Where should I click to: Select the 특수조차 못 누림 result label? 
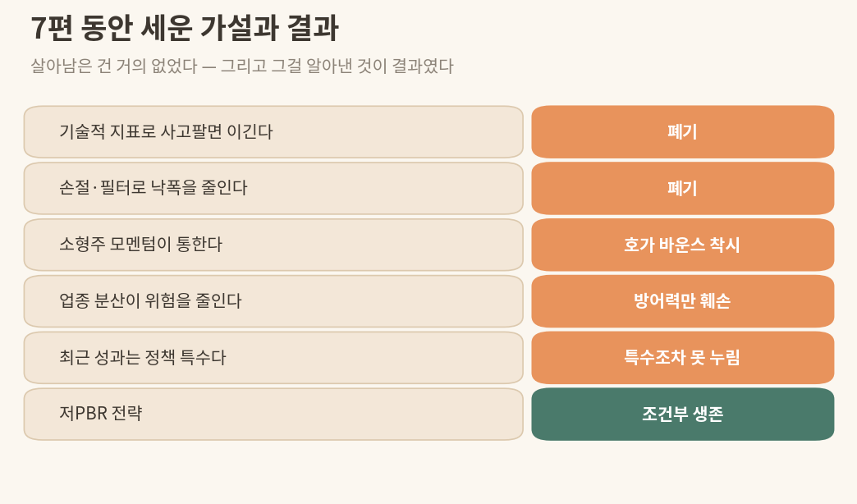pos(683,358)
